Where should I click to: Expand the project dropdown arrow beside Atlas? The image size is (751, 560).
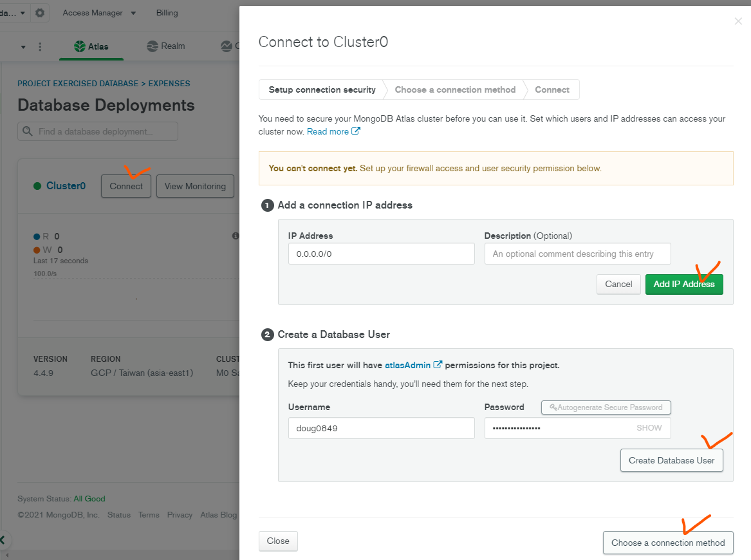pyautogui.click(x=23, y=47)
